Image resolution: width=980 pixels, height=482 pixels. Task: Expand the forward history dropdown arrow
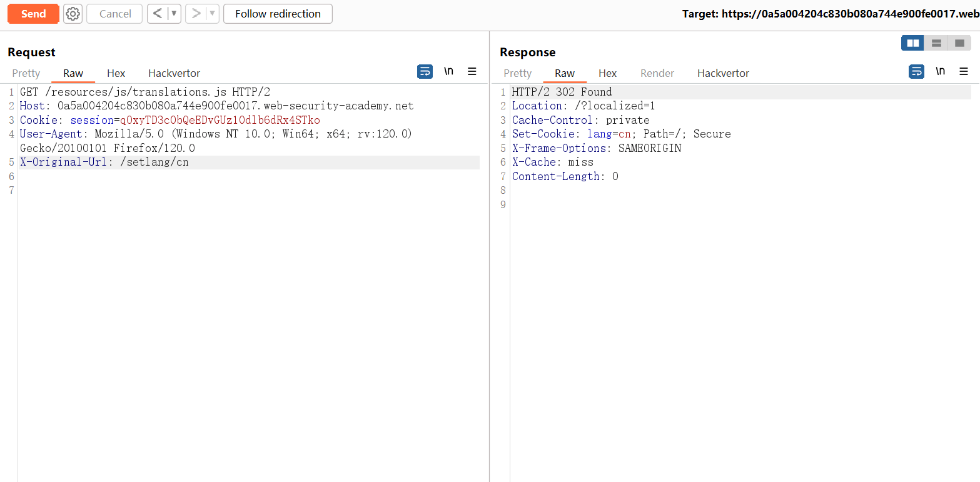click(213, 14)
